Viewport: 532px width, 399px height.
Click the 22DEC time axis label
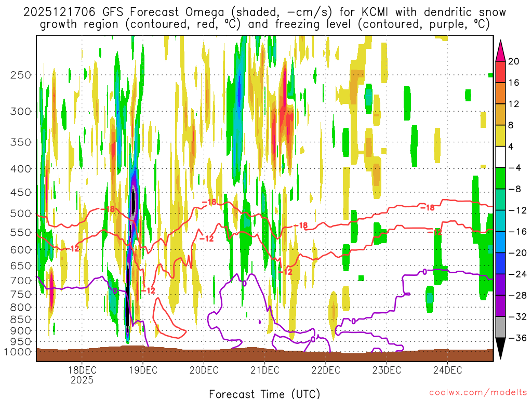[325, 370]
